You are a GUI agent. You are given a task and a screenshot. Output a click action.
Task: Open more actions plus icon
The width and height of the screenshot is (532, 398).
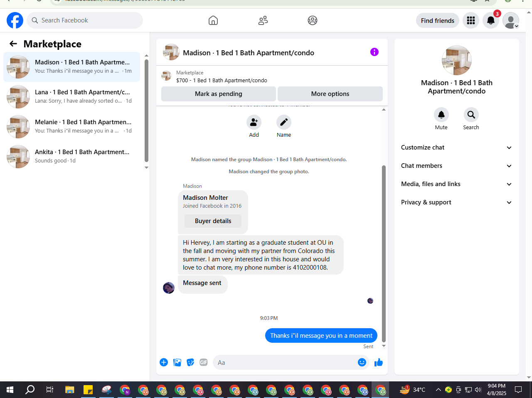pos(164,362)
